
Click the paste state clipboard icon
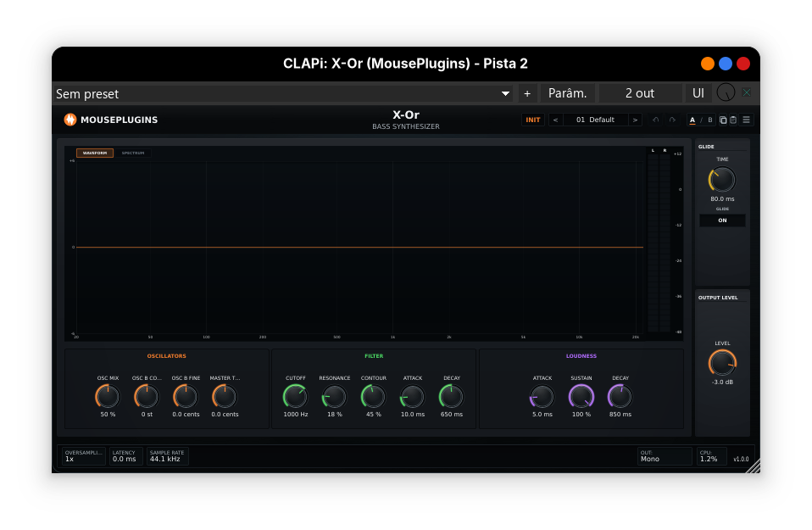click(x=733, y=120)
